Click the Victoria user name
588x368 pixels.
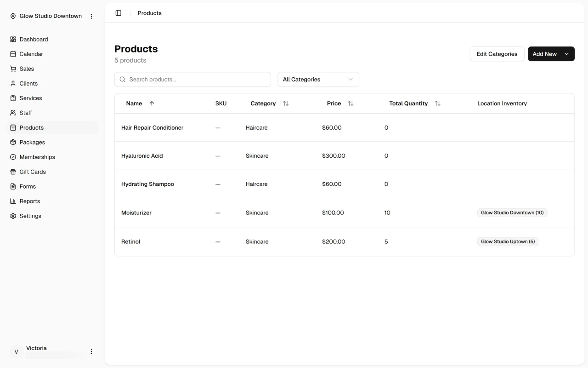point(36,348)
